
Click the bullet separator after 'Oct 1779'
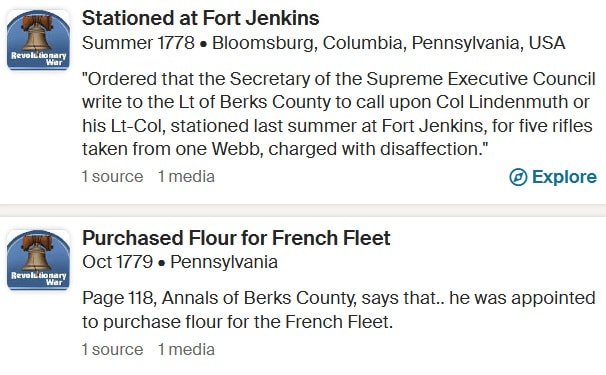coord(162,263)
